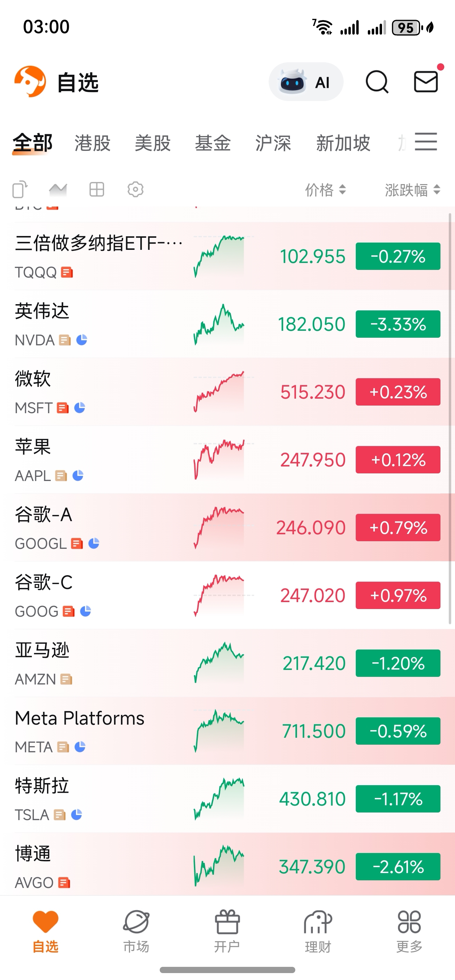This screenshot has width=455, height=980.
Task: Toggle the mini chart display icon
Action: click(58, 189)
